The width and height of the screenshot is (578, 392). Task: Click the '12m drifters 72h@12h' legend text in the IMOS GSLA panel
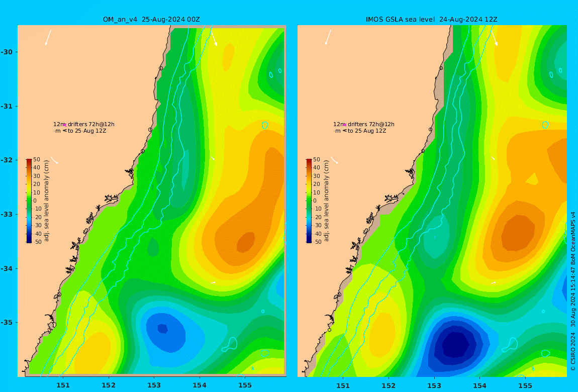[364, 124]
